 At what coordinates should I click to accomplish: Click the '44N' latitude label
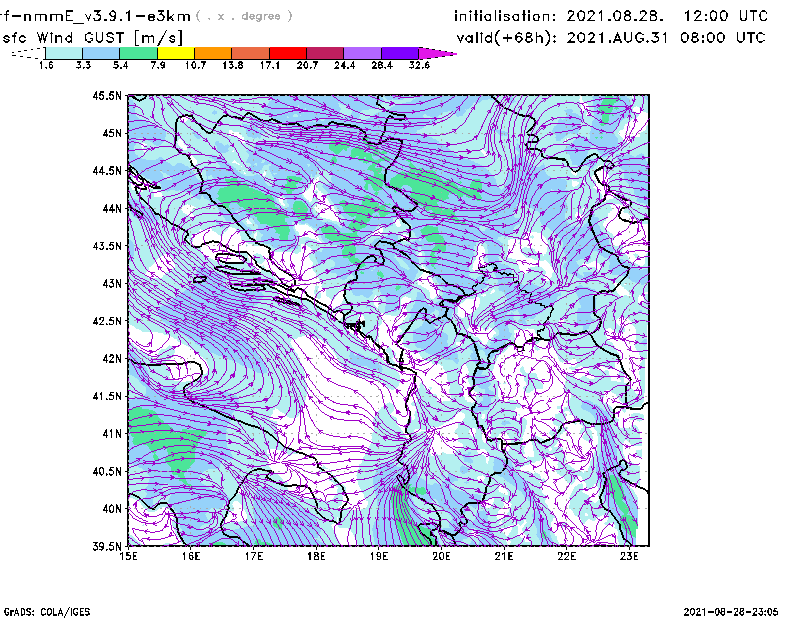coord(112,208)
